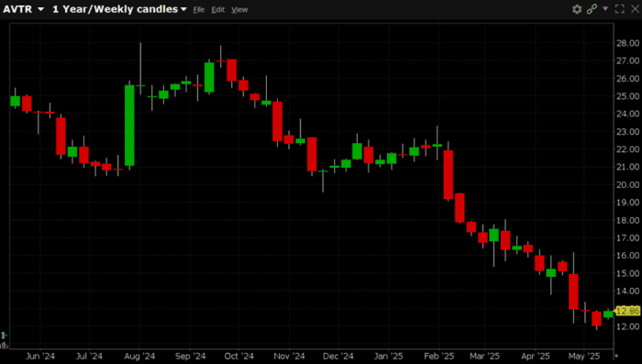Open the 1 Year/Weekly candles period dropdown

119,9
